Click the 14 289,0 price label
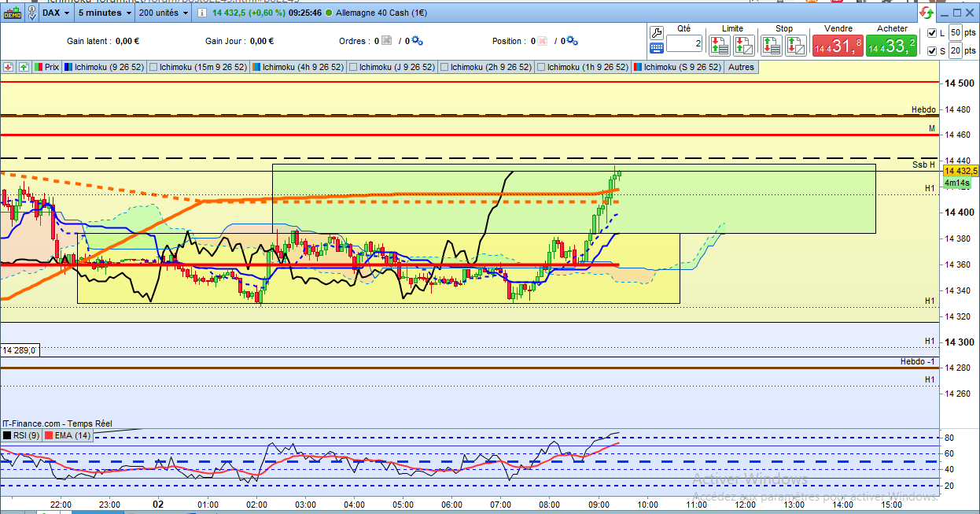The image size is (980, 514). tap(20, 350)
